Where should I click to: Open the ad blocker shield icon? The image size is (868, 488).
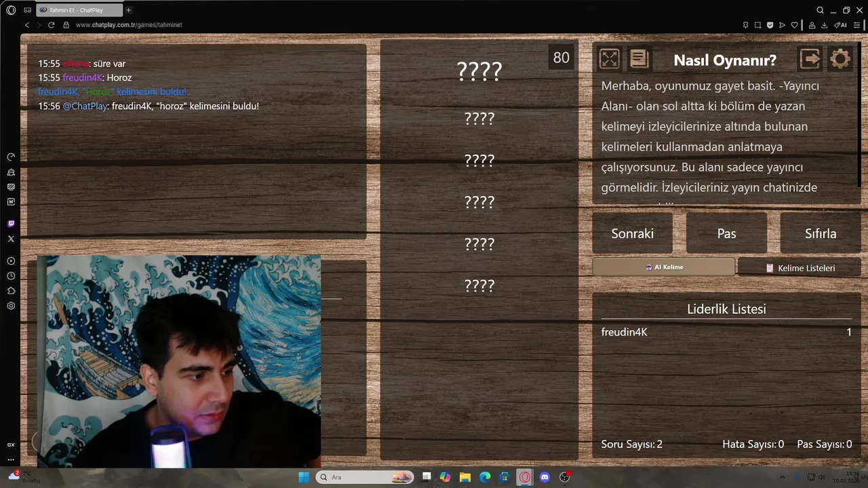tap(770, 25)
